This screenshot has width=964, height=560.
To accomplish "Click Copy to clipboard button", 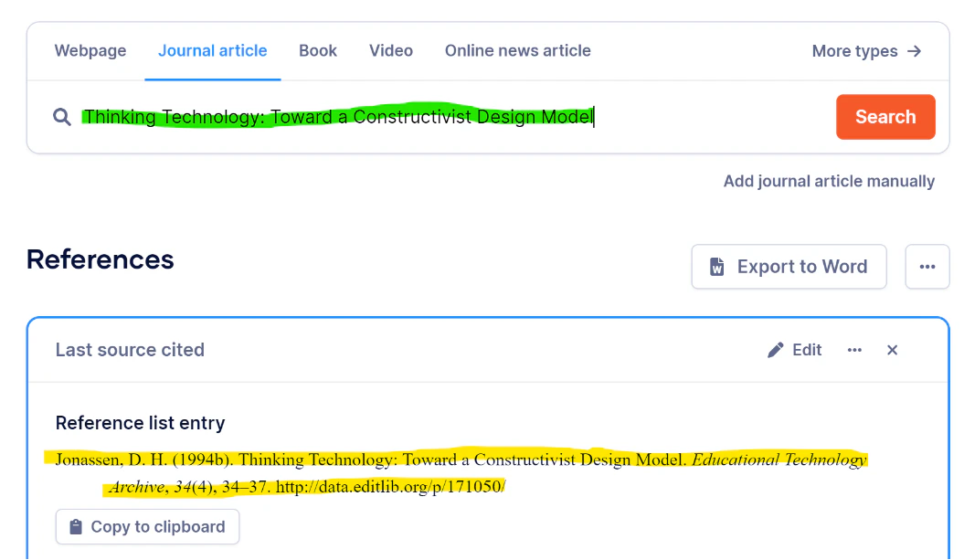I will pos(147,527).
